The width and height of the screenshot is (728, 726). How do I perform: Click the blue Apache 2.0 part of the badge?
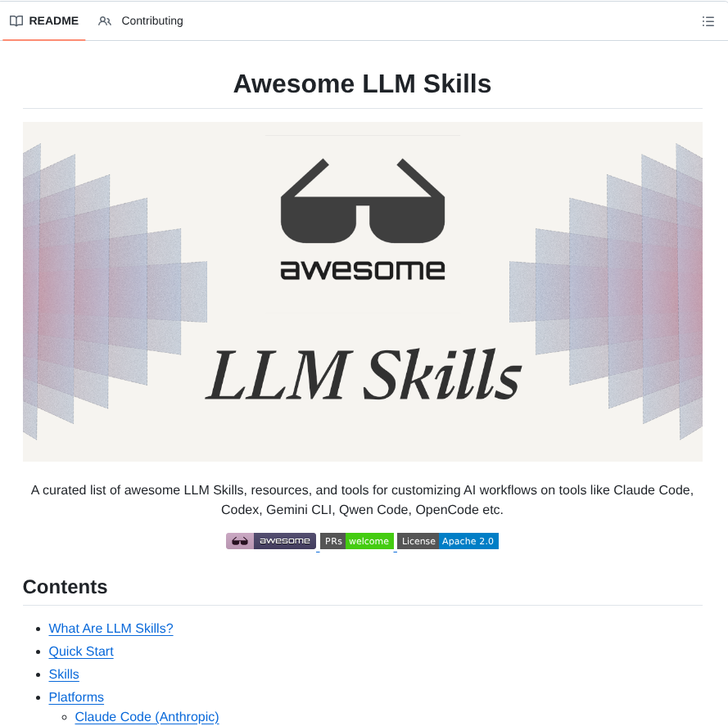click(x=468, y=541)
